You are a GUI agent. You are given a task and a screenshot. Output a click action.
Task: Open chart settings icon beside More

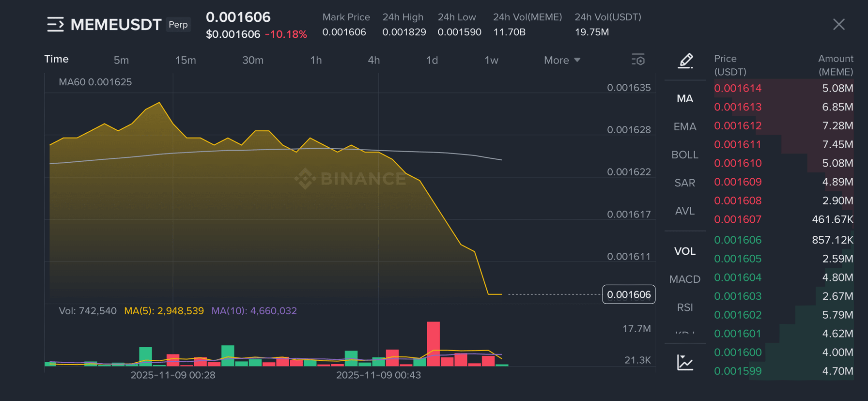point(638,60)
